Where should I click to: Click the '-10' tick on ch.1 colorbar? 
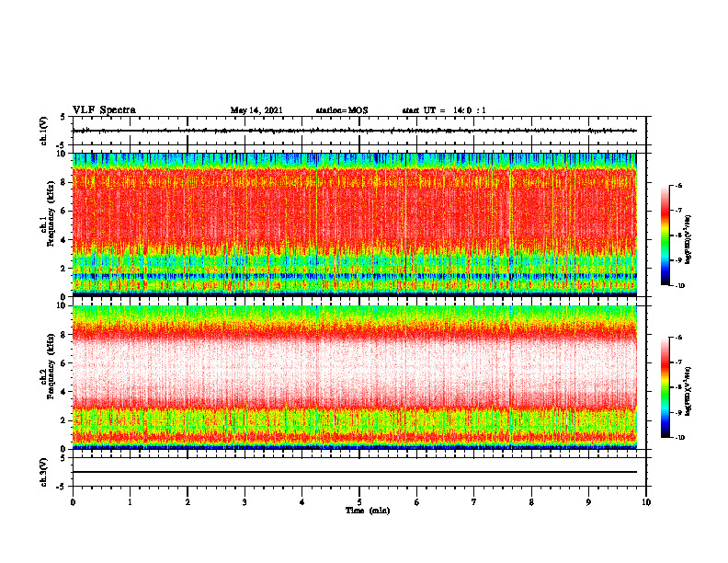(x=679, y=286)
